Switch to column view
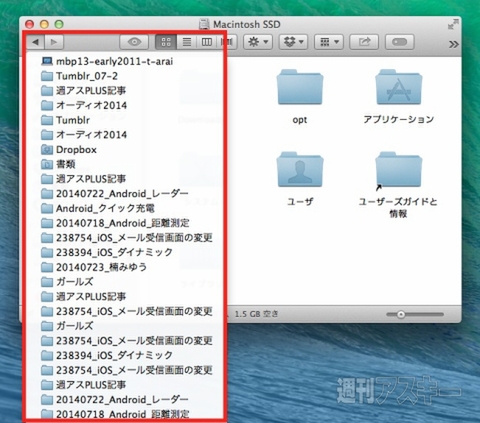The width and height of the screenshot is (480, 423). pyautogui.click(x=207, y=42)
